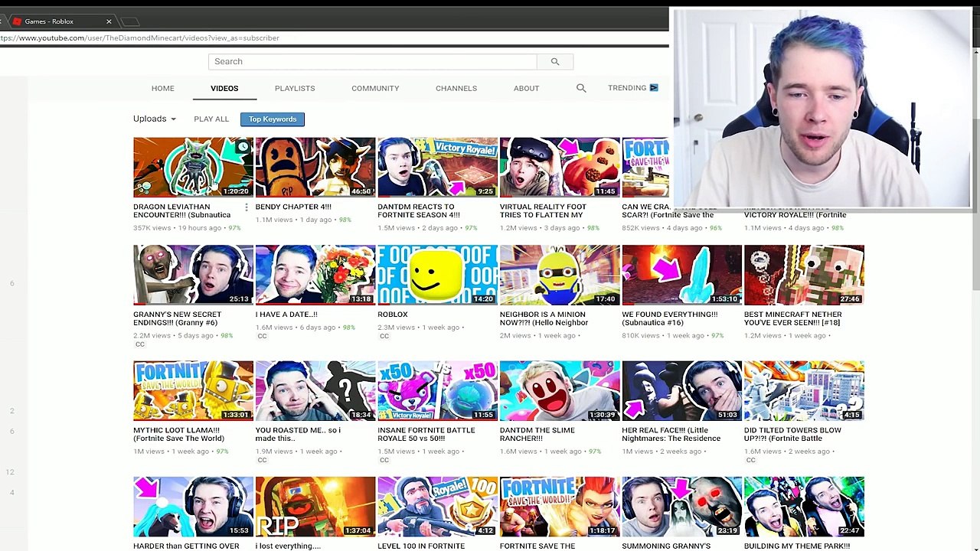Open the BENDY CHAPTER 4 video thumbnail
The width and height of the screenshot is (980, 551).
[x=315, y=167]
